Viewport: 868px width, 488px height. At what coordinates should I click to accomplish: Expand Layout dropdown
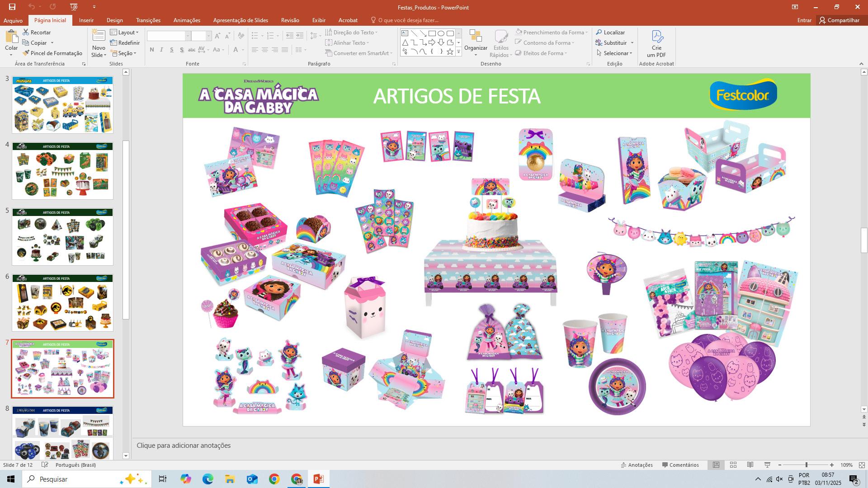125,33
